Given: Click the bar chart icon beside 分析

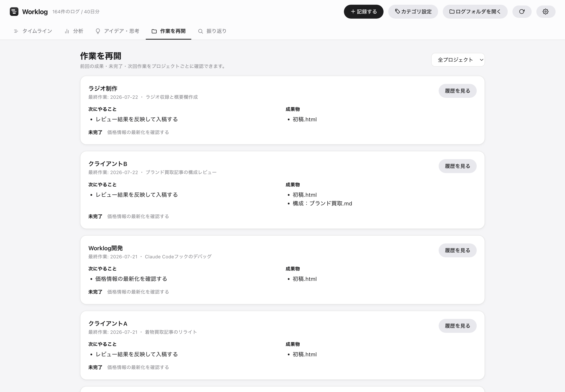Looking at the screenshot, I should (67, 31).
